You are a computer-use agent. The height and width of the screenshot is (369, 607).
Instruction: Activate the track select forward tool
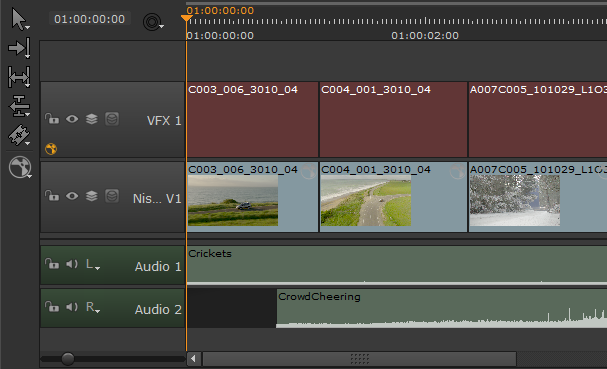click(19, 48)
